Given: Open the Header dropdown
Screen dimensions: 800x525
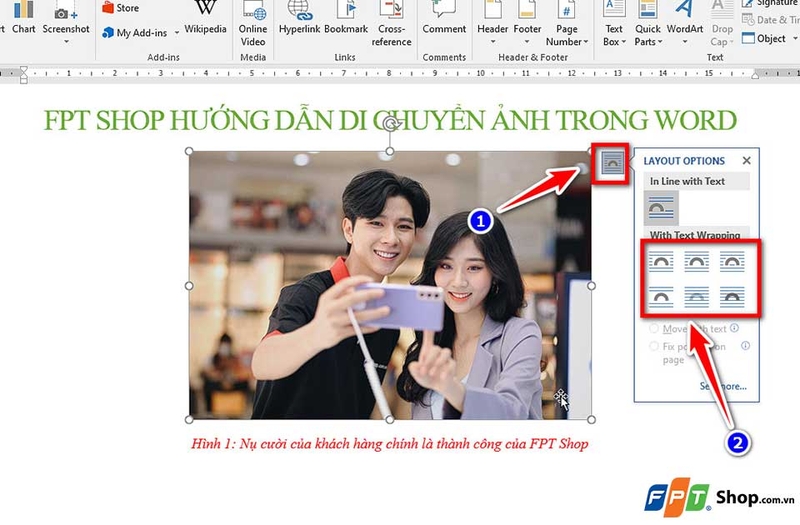Looking at the screenshot, I should tap(492, 24).
